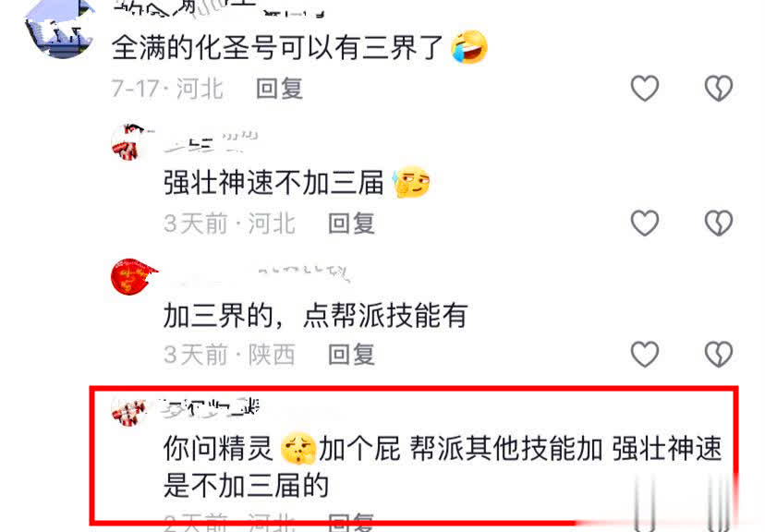Open avatar of 强壮神速不加三届 commenter

(131, 142)
